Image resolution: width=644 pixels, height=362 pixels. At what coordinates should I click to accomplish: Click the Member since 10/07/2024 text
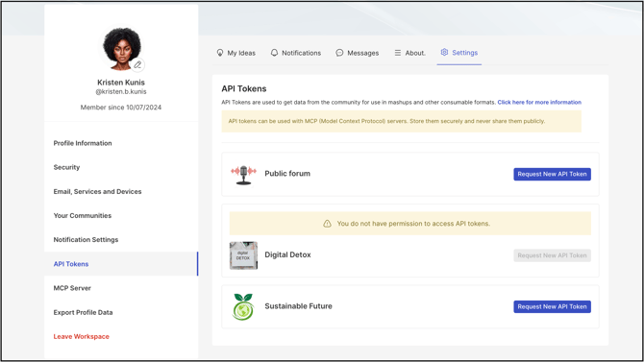pyautogui.click(x=121, y=108)
